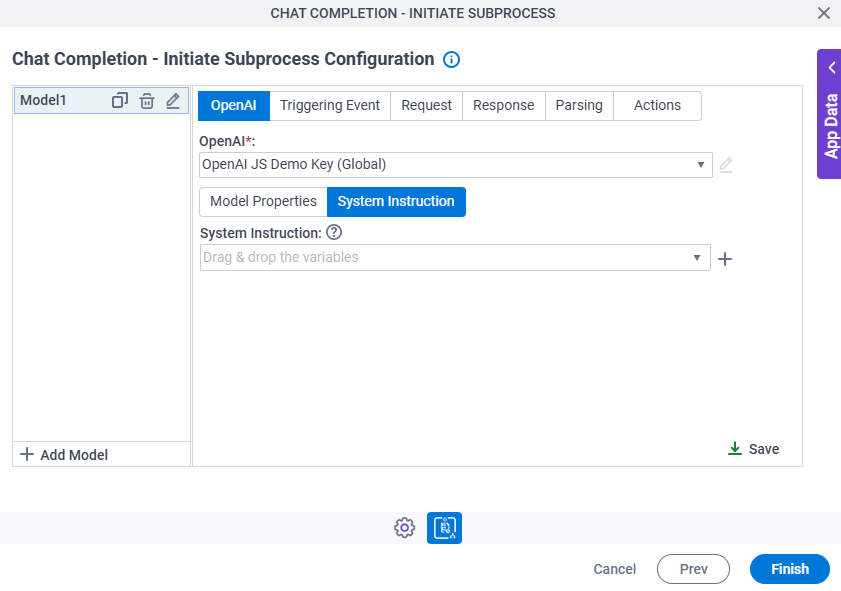This screenshot has width=841, height=591.
Task: Close the dialog with X icon
Action: click(x=824, y=13)
